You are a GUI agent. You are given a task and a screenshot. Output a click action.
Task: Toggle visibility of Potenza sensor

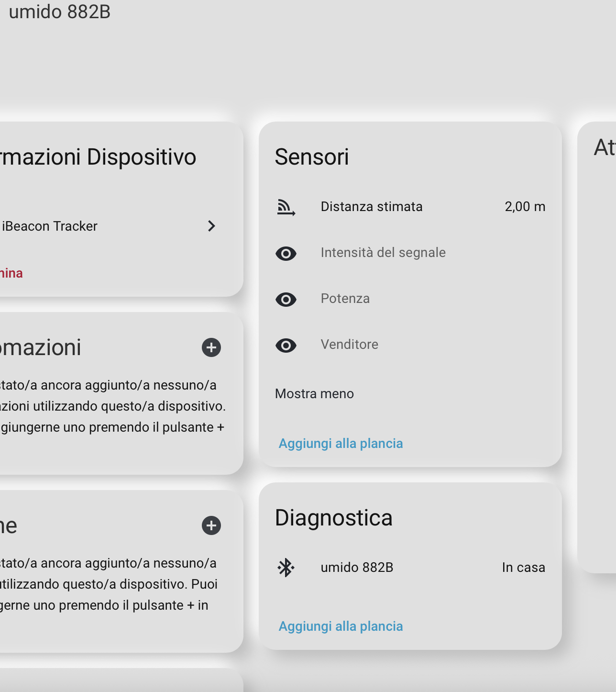pos(286,299)
